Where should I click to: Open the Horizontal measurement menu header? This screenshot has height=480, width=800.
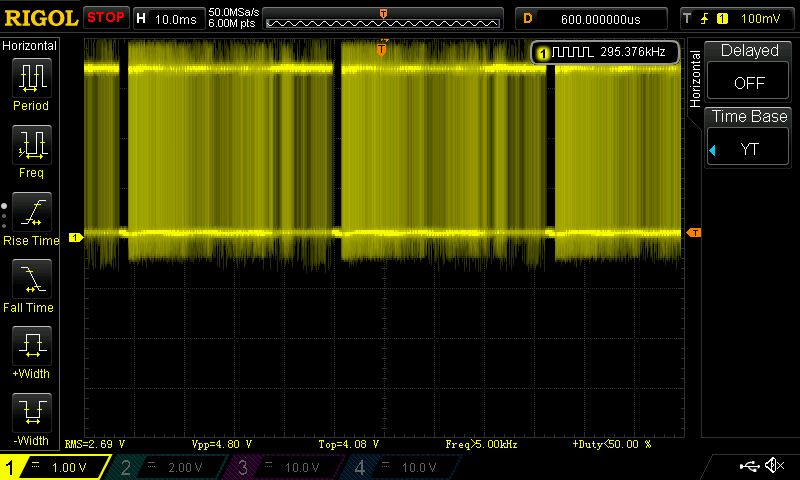(x=30, y=46)
